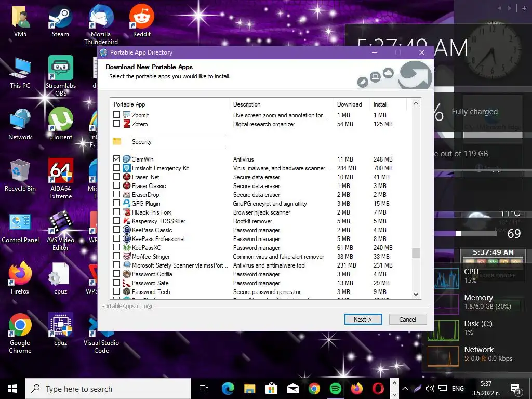Click the Eraser Classic icon
Viewport: 532px width, 399px height.
click(x=127, y=185)
